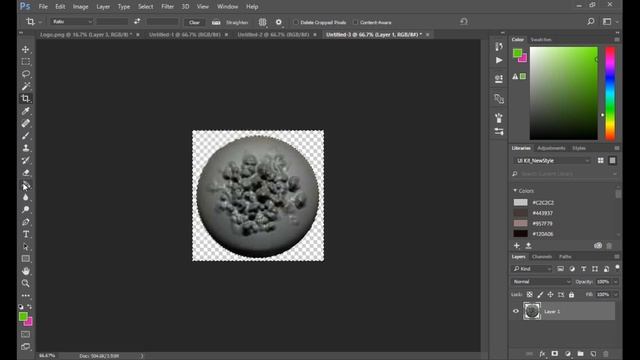This screenshot has width=640, height=360.
Task: Select the Eyedropper tool
Action: click(26, 111)
